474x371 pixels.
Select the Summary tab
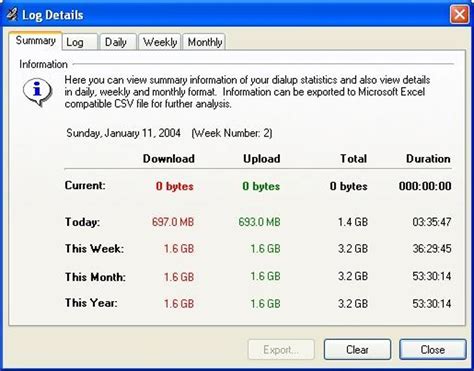(x=35, y=41)
